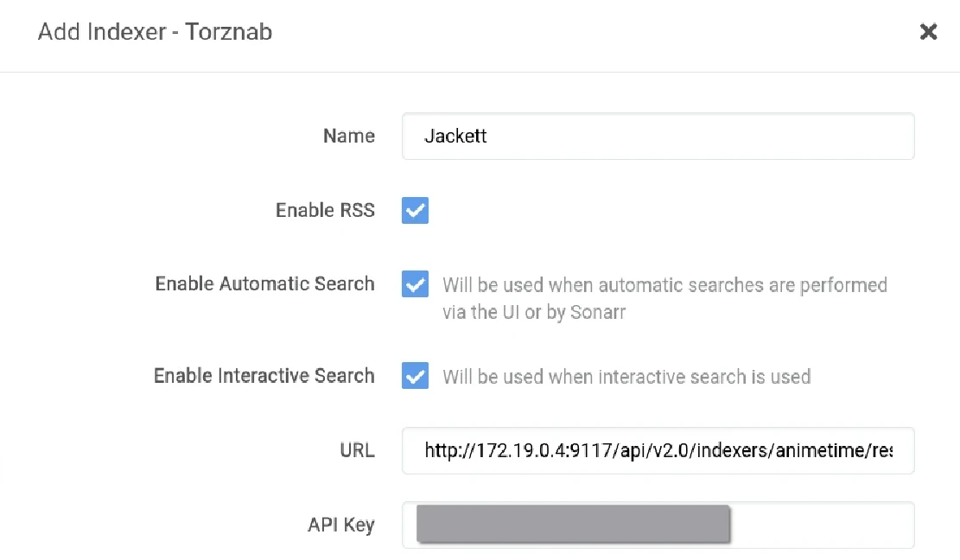Click the masked value in API Key
This screenshot has width=960, height=560.
click(x=573, y=525)
